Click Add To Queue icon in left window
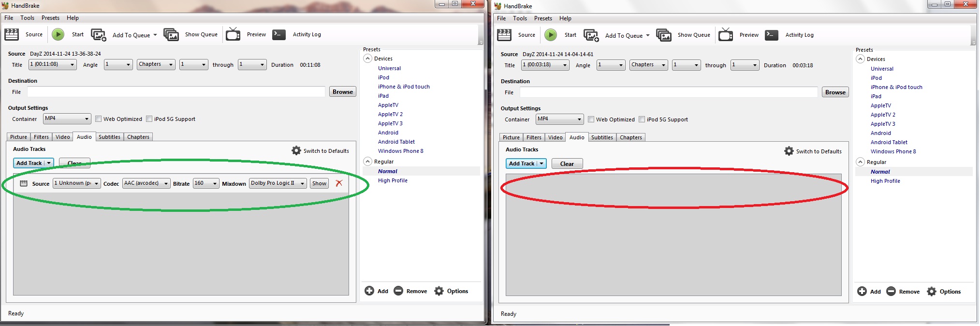980x326 pixels. click(x=99, y=35)
